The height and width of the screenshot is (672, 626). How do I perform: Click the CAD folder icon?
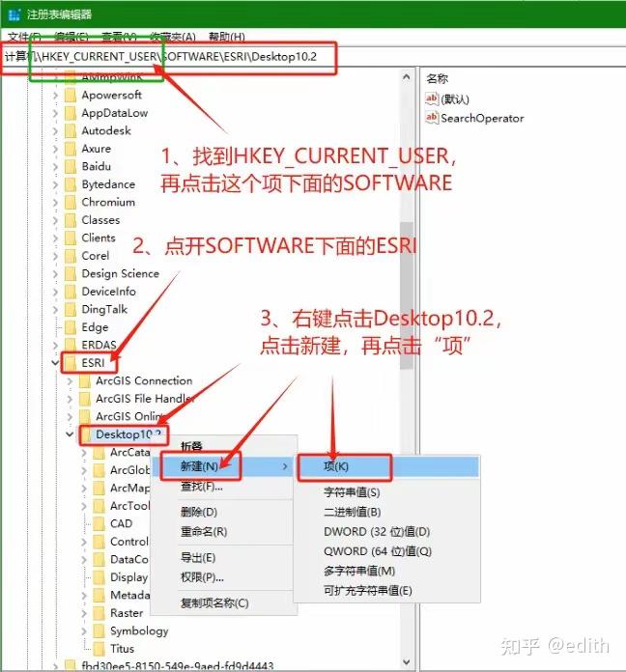[100, 523]
